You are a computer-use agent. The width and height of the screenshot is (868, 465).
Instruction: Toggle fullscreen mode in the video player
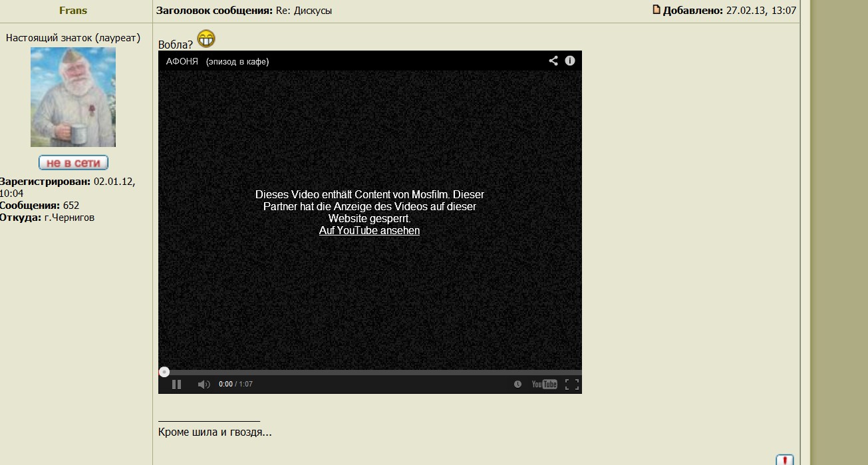[x=571, y=385]
